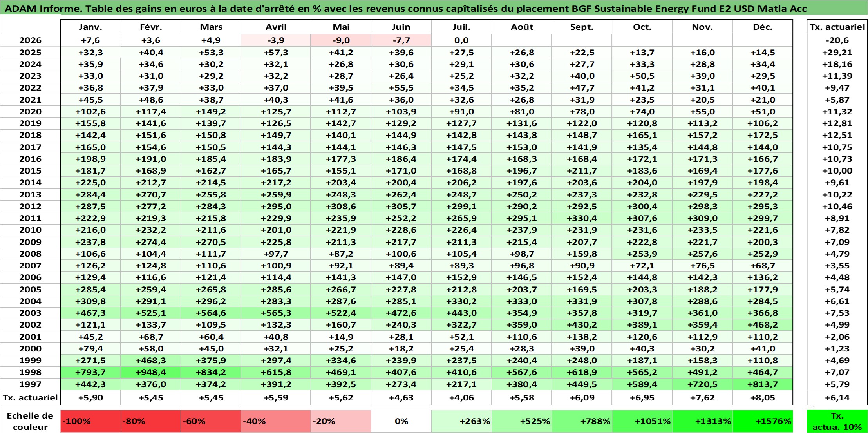Click the +284,4 cell for January 2013
The image size is (868, 433).
pyautogui.click(x=90, y=195)
